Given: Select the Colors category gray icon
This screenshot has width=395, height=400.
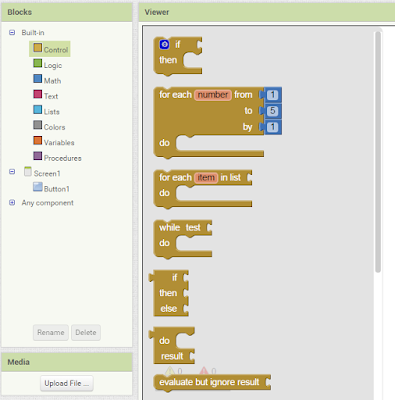Looking at the screenshot, I should (x=38, y=125).
